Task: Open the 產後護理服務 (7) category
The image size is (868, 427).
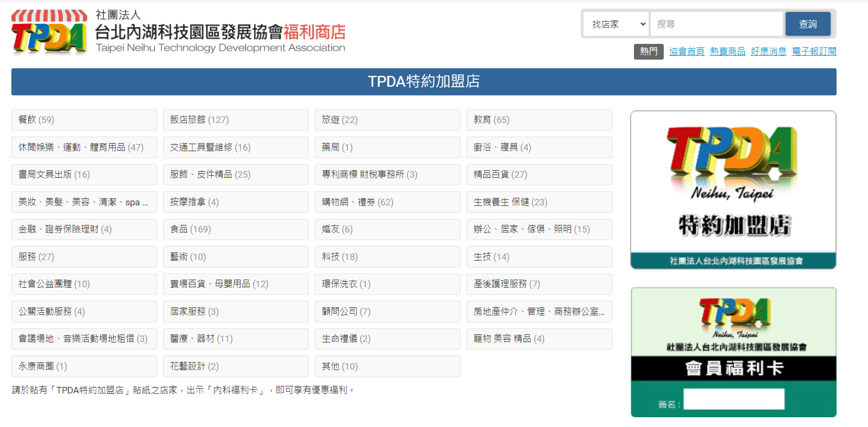Action: 539,284
